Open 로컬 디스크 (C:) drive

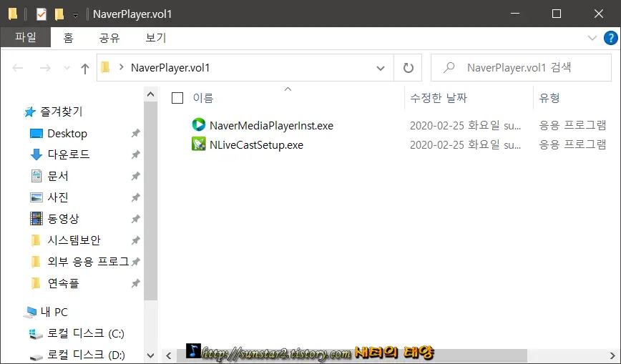(86, 333)
